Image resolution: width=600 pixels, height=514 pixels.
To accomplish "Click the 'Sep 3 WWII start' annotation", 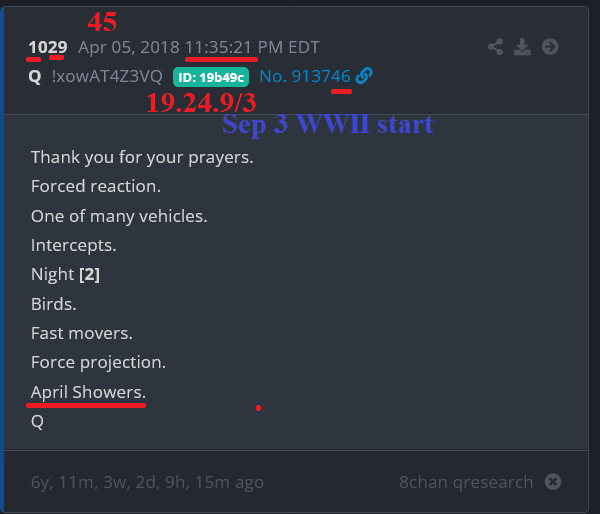I will click(x=328, y=124).
